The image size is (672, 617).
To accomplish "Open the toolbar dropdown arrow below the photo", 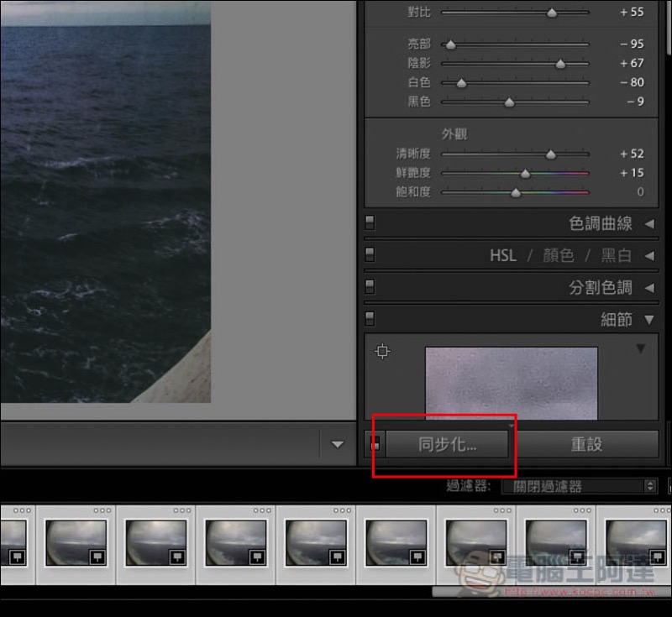I will [x=338, y=444].
